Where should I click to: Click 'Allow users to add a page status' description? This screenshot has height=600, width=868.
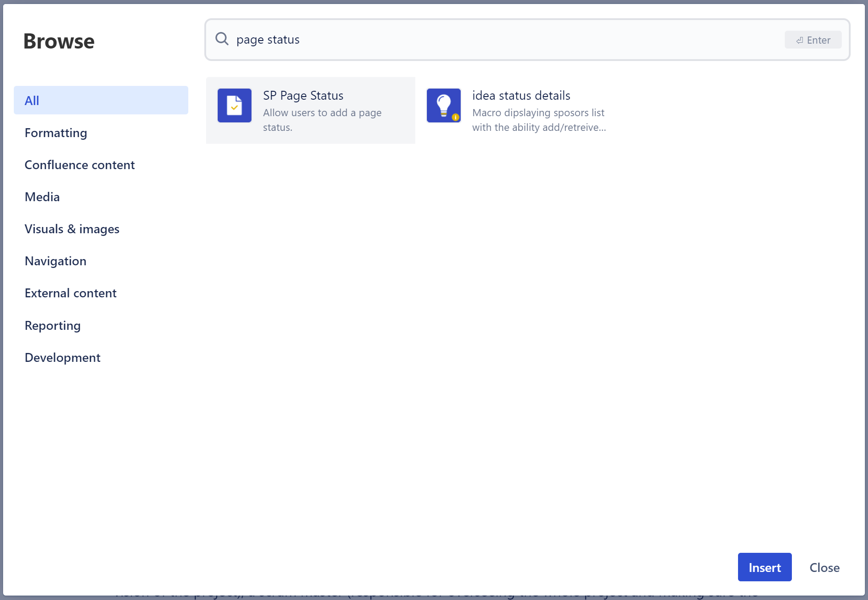322,120
